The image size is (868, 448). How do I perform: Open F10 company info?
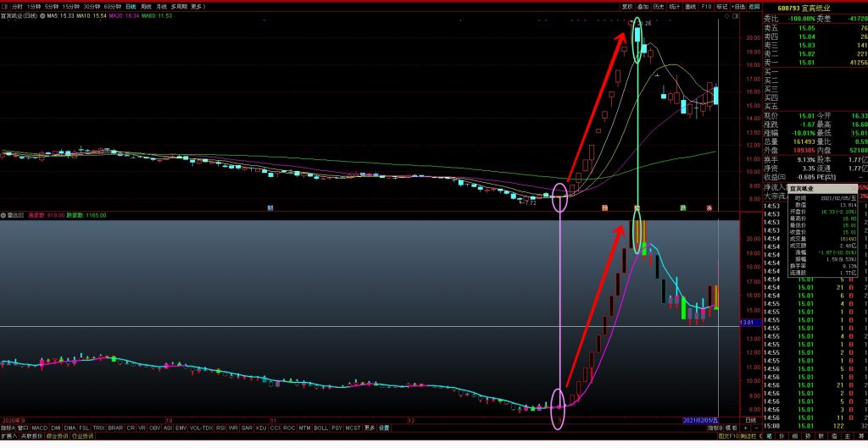click(x=707, y=6)
